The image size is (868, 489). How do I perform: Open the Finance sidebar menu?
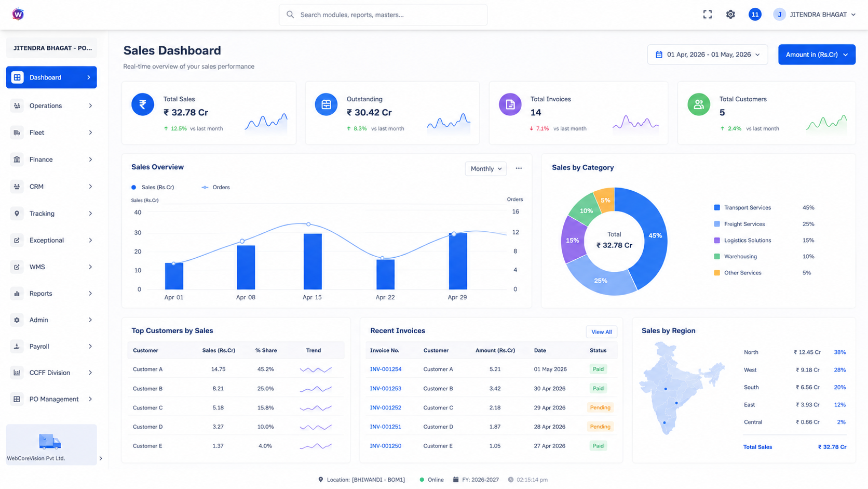tap(51, 160)
